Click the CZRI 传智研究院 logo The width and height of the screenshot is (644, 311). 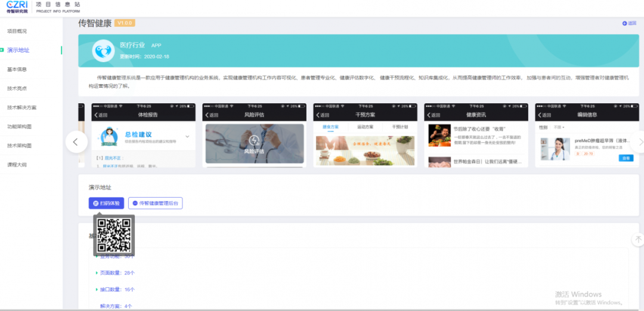18,7
